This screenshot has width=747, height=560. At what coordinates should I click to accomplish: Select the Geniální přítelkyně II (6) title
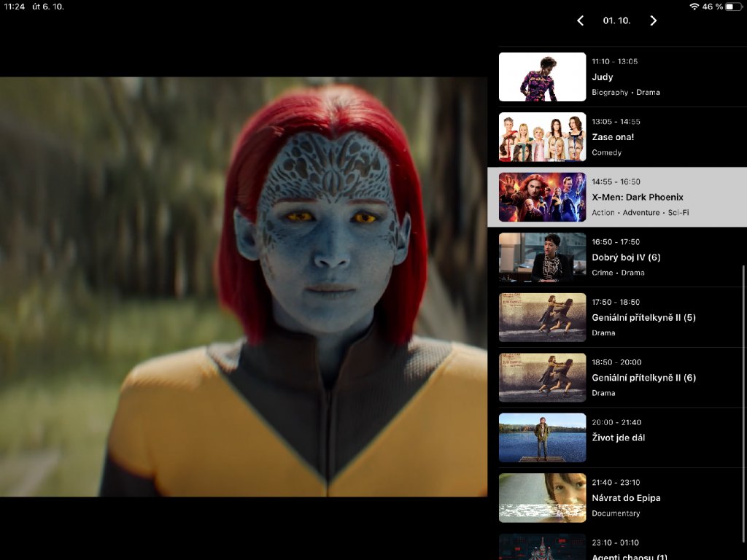643,378
